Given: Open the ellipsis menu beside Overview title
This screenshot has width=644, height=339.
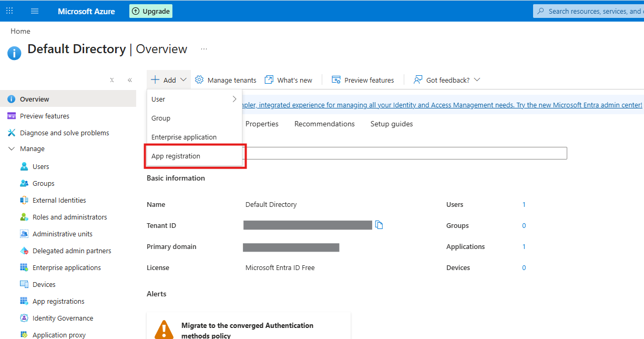Looking at the screenshot, I should click(204, 49).
